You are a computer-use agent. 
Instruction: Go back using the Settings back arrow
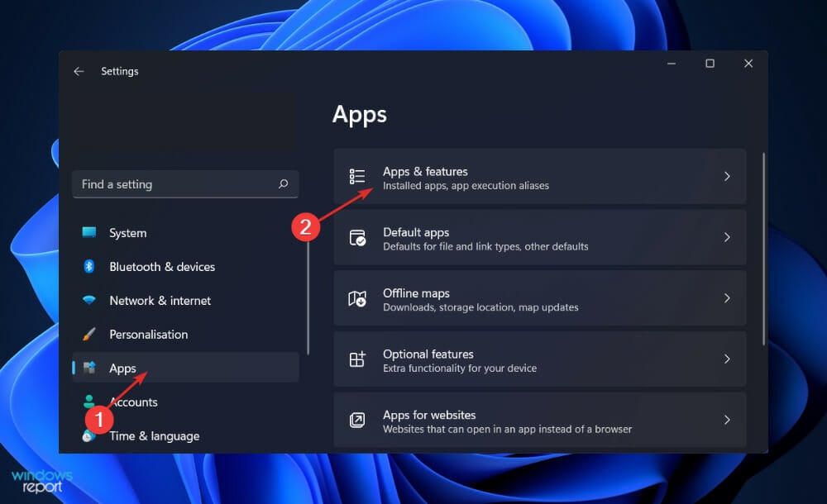79,71
